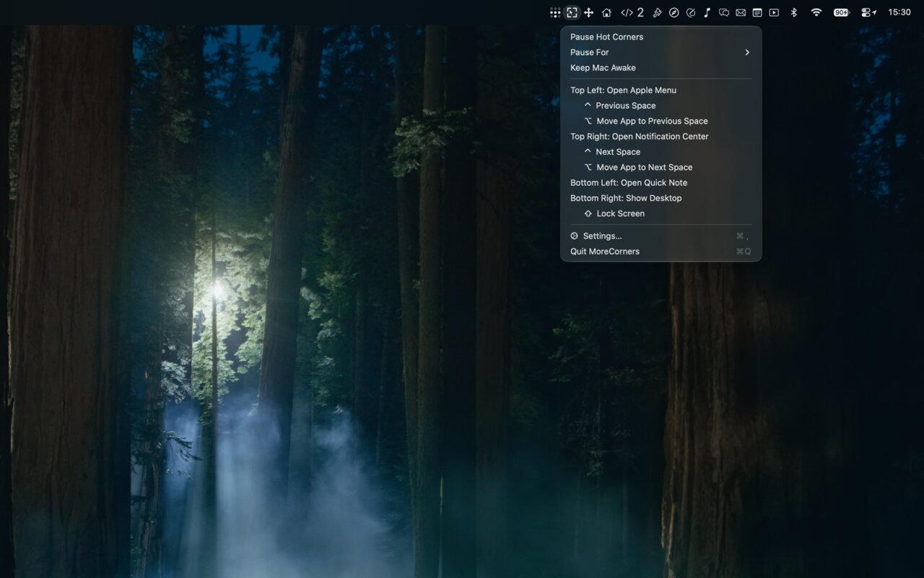Open the house icon in menu bar

(606, 12)
